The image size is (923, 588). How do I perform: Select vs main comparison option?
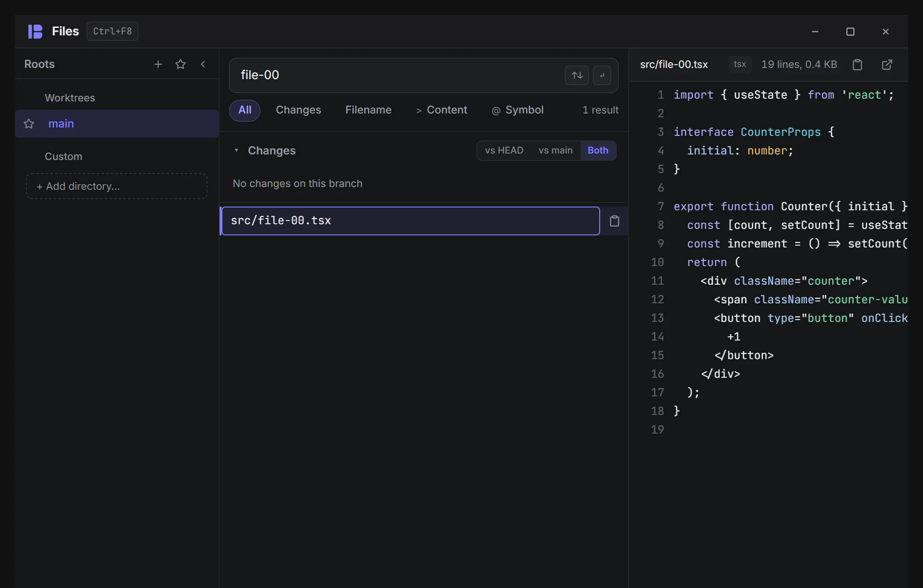tap(555, 151)
